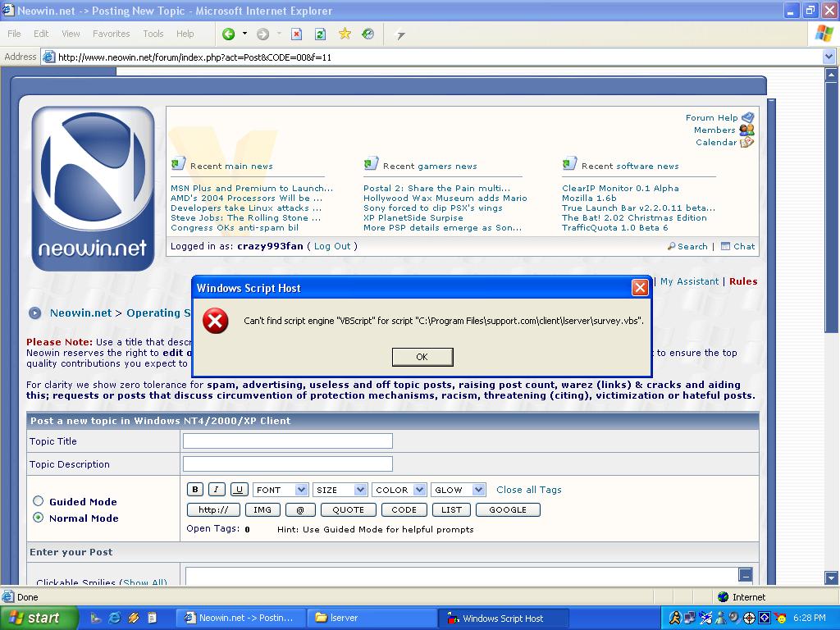
Task: Open the COLOR dropdown
Action: coord(399,490)
